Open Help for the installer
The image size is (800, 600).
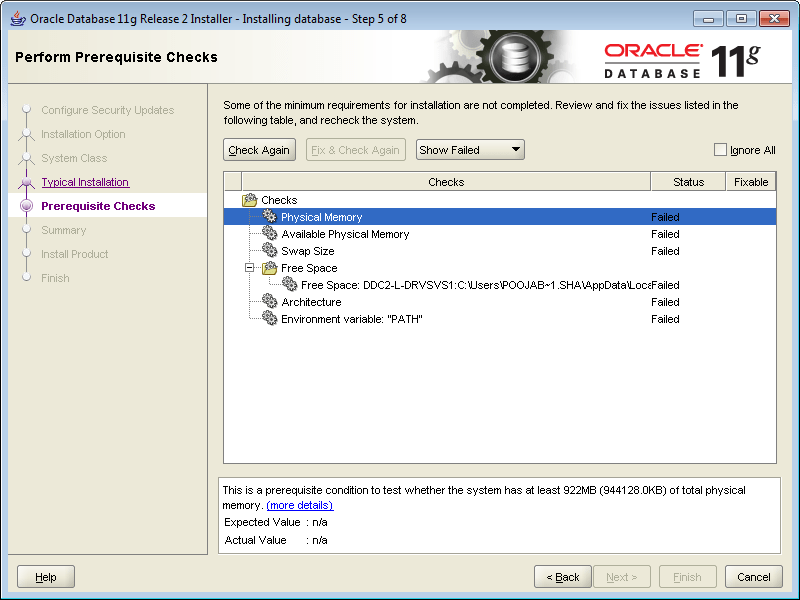pos(46,577)
